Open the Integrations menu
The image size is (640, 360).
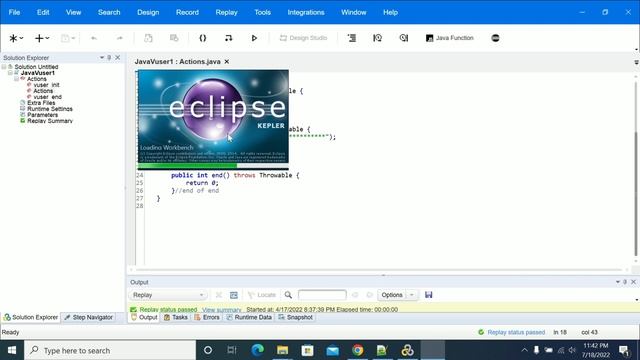pos(306,12)
